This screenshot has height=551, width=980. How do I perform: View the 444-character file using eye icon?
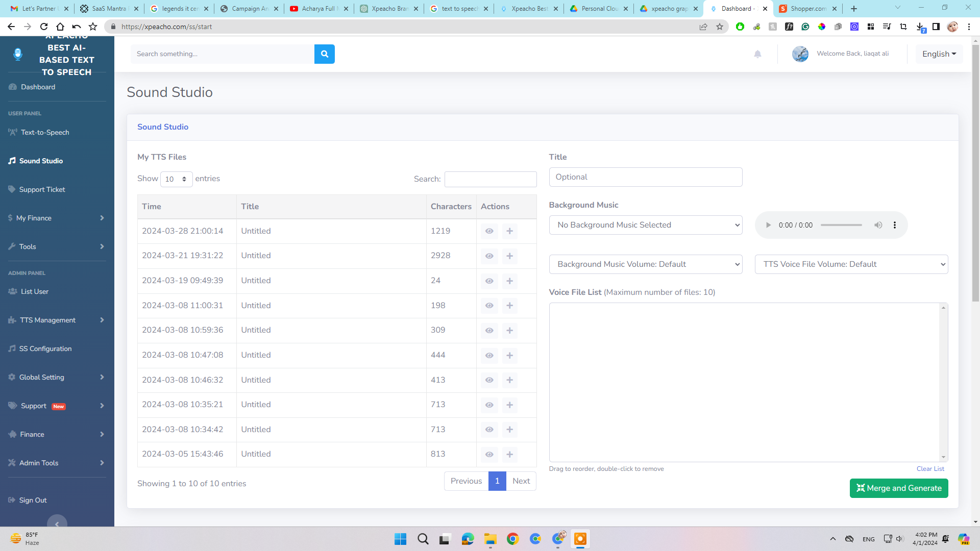(x=489, y=356)
